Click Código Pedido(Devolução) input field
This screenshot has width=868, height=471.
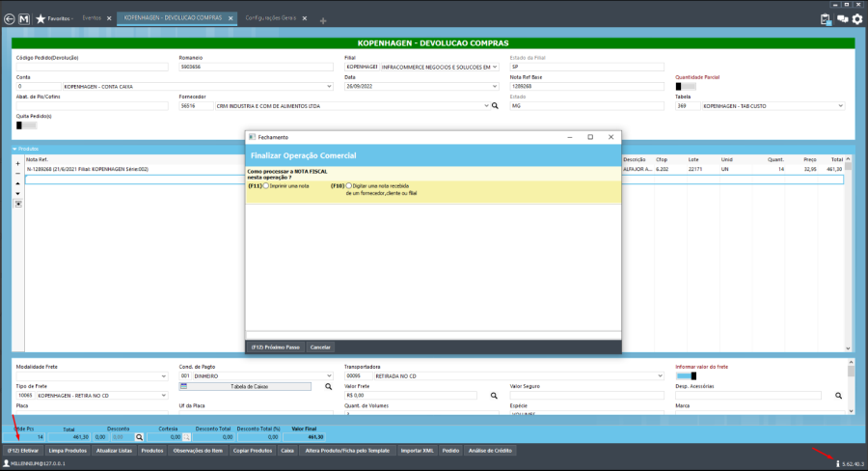point(92,67)
